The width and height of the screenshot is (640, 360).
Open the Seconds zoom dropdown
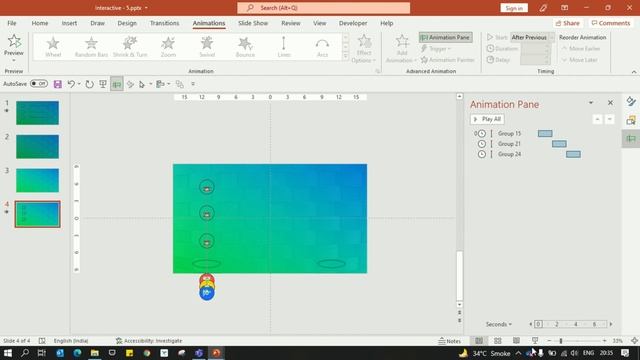click(498, 324)
